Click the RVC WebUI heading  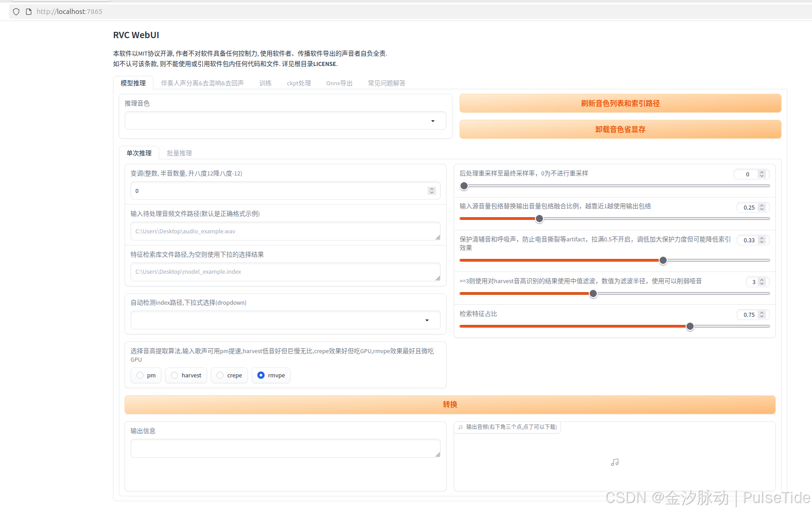click(x=136, y=35)
